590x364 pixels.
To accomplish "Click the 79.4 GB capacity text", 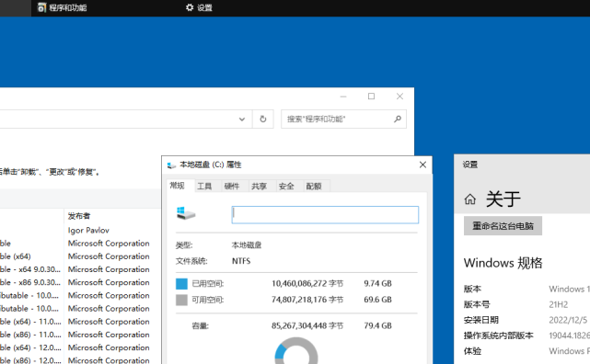I will coord(377,325).
